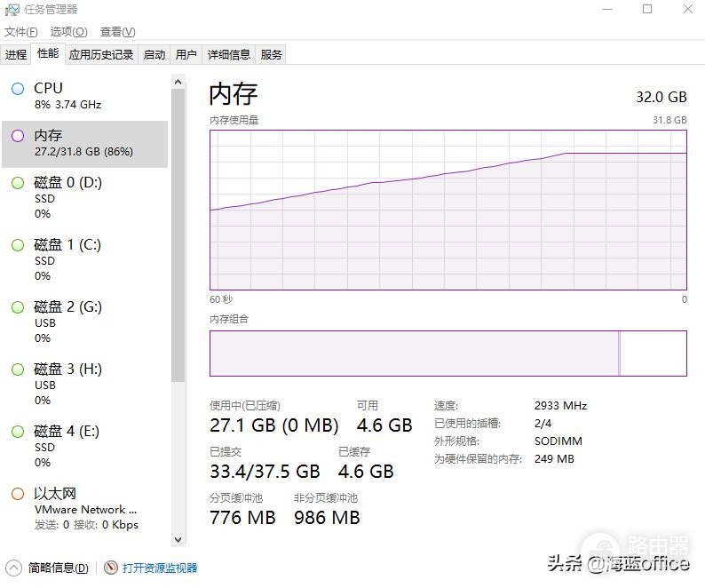Click the 磁盘 4 (E:) circle icon
The height and width of the screenshot is (588, 705).
[18, 432]
